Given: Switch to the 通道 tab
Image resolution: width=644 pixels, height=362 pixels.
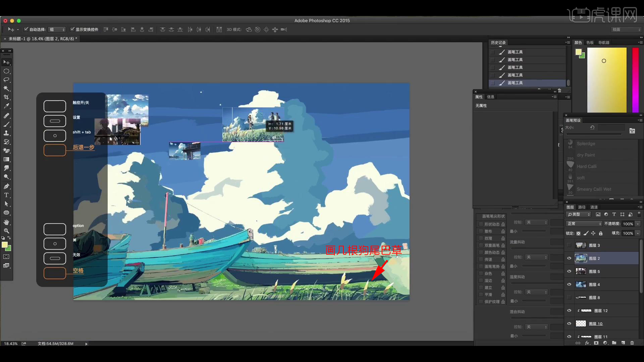Looking at the screenshot, I should 594,207.
